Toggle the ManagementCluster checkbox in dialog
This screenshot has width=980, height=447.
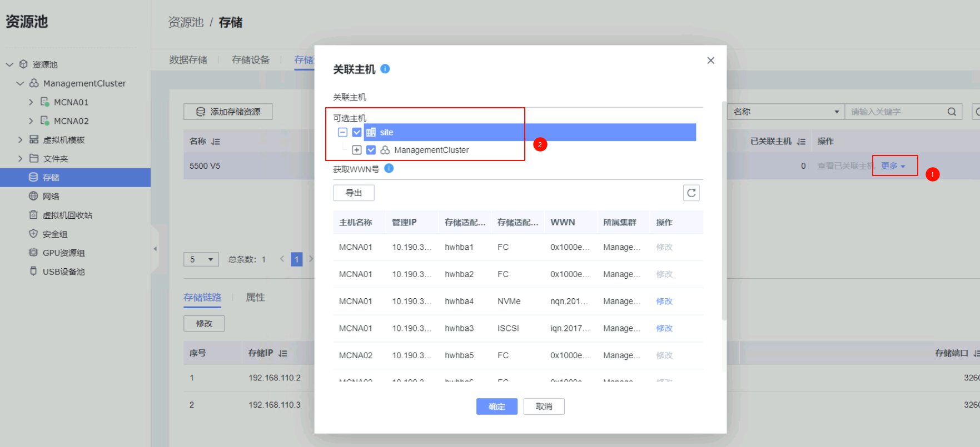click(x=371, y=150)
